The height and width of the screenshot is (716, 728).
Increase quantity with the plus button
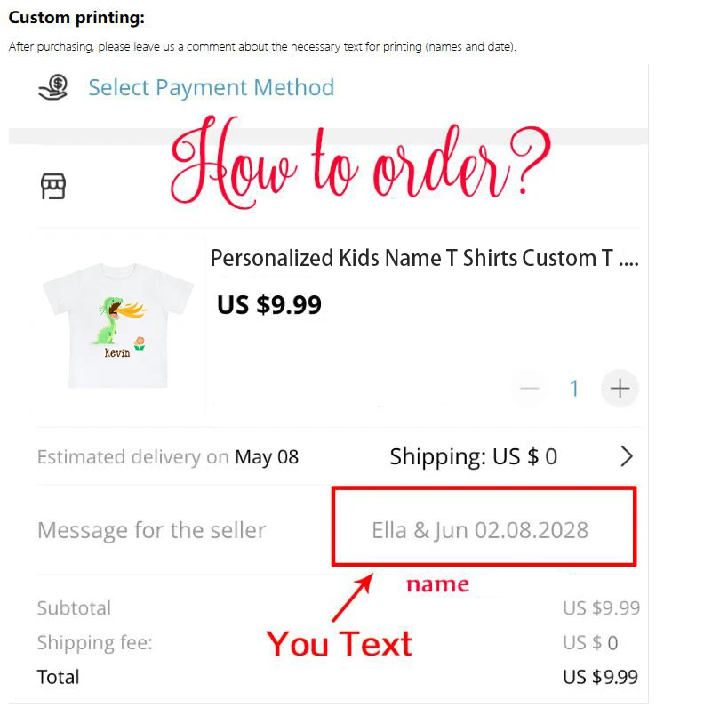[x=620, y=389]
